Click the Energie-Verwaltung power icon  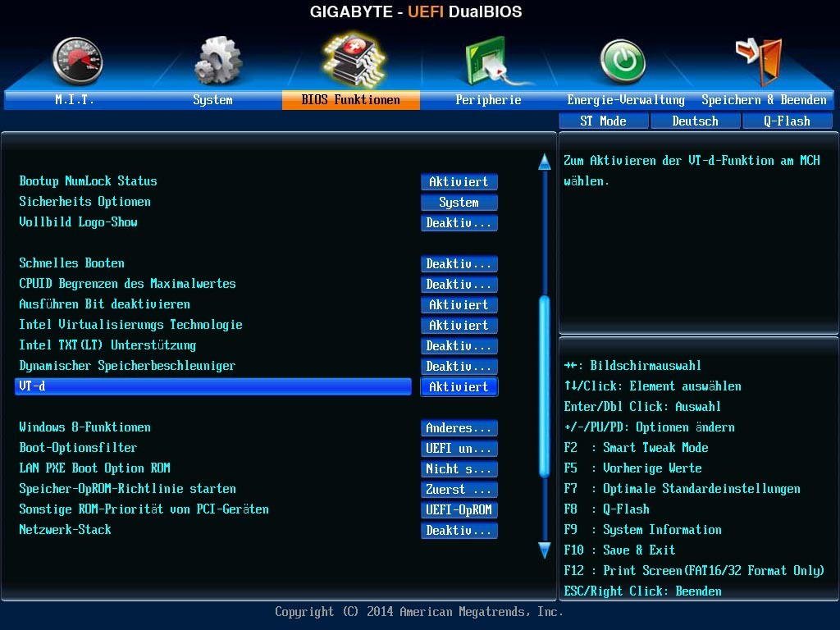(623, 62)
